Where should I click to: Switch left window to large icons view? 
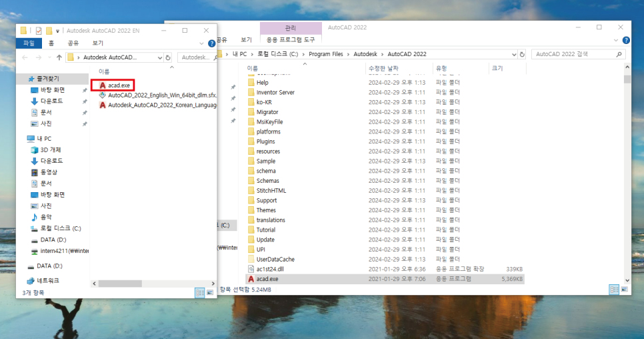click(x=210, y=292)
